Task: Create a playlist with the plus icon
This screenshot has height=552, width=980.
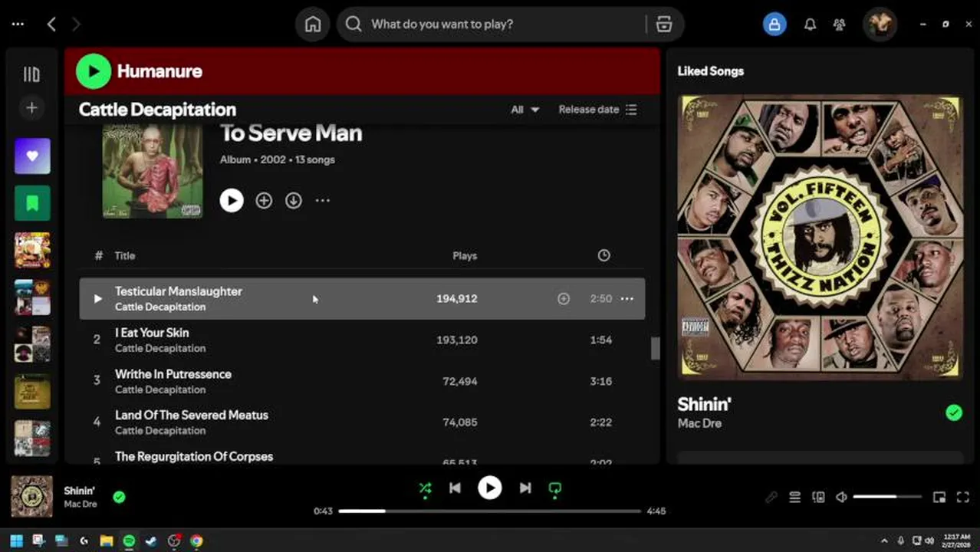Action: pyautogui.click(x=31, y=108)
